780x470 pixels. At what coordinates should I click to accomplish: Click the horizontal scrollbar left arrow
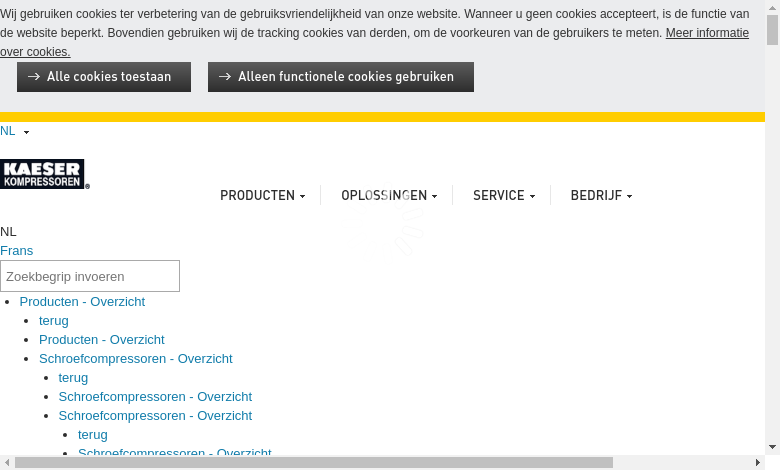(x=7, y=462)
